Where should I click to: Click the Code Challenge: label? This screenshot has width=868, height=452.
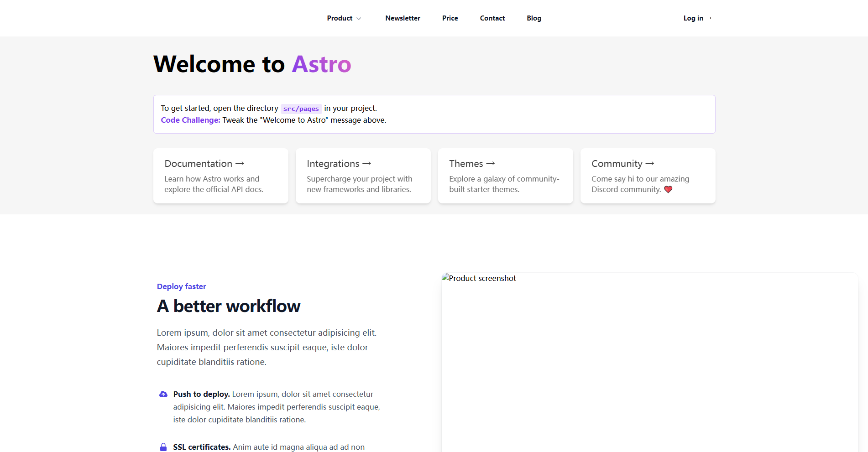[x=190, y=120]
